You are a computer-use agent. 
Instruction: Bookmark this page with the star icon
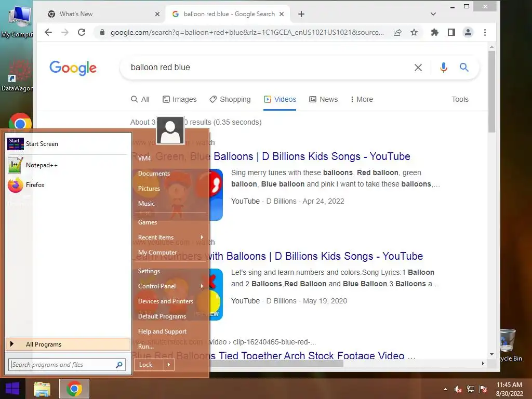click(414, 33)
